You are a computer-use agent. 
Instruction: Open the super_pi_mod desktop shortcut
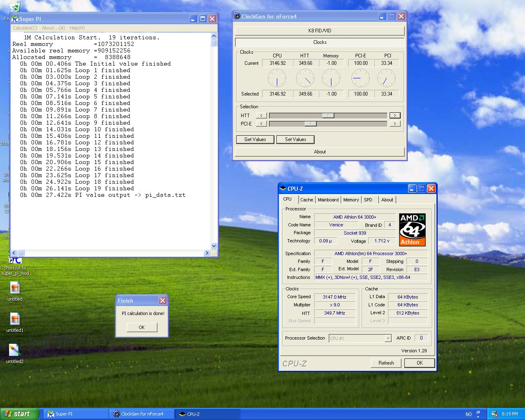pos(15,266)
